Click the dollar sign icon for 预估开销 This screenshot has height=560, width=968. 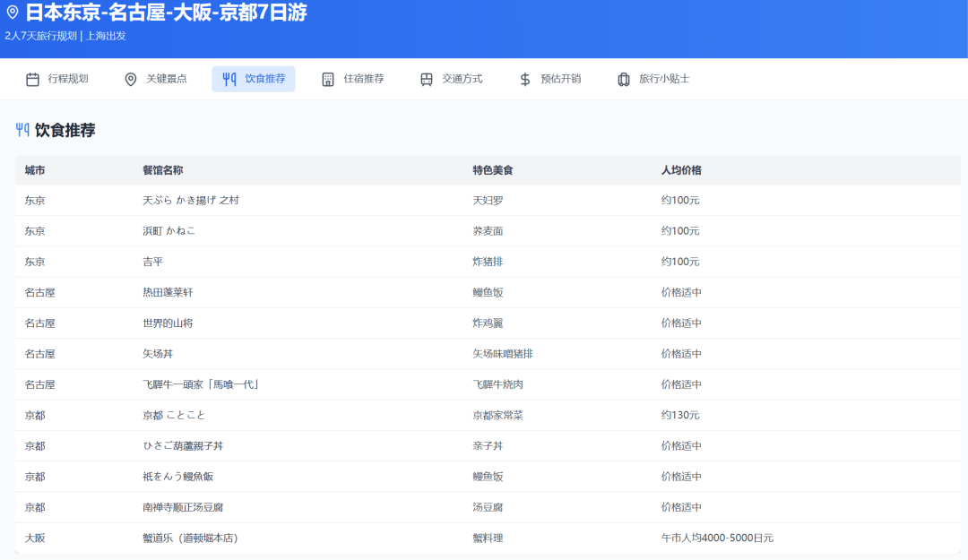point(524,79)
